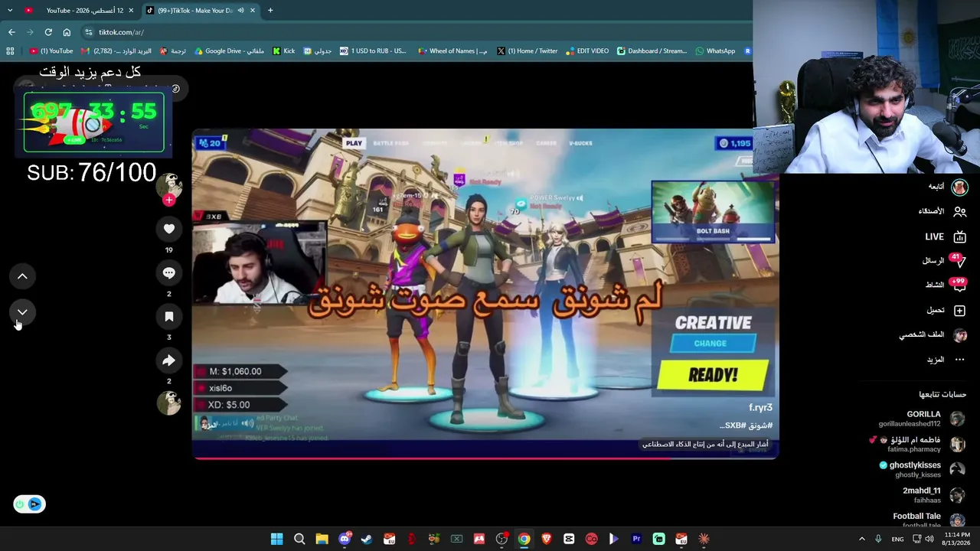Open the 1 USD to RUB bookmark
Viewport: 980px width, 551px height.
click(x=373, y=51)
